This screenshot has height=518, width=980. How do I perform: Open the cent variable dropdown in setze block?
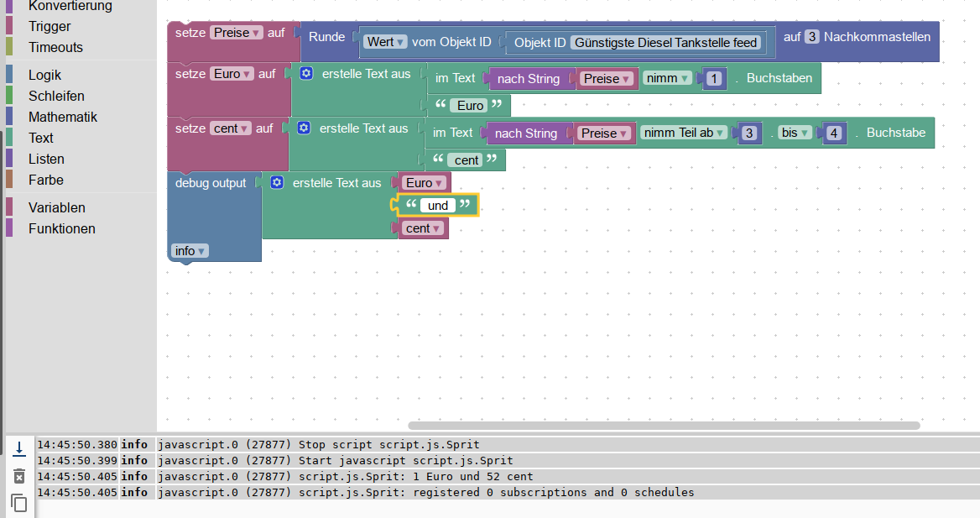(230, 128)
